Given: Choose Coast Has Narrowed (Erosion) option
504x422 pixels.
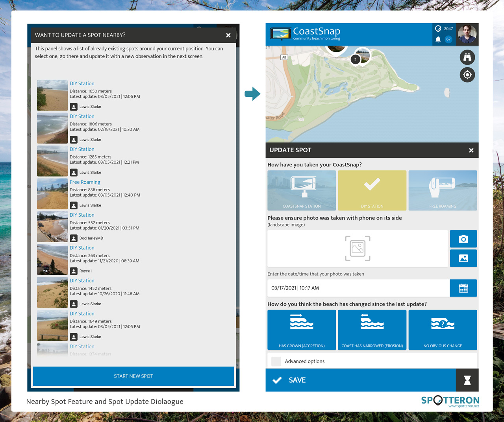Looking at the screenshot, I should (372, 330).
